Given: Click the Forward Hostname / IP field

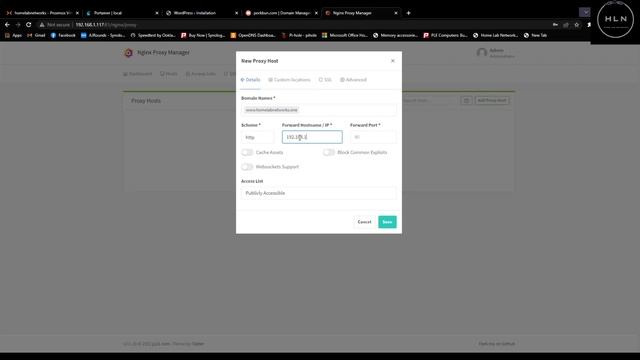Looking at the screenshot, I should [x=312, y=137].
